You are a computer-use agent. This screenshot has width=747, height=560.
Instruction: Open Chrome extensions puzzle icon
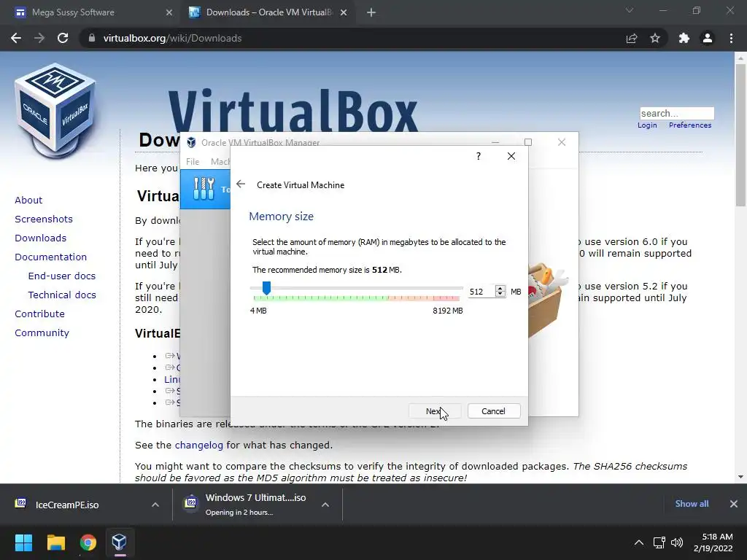point(684,38)
